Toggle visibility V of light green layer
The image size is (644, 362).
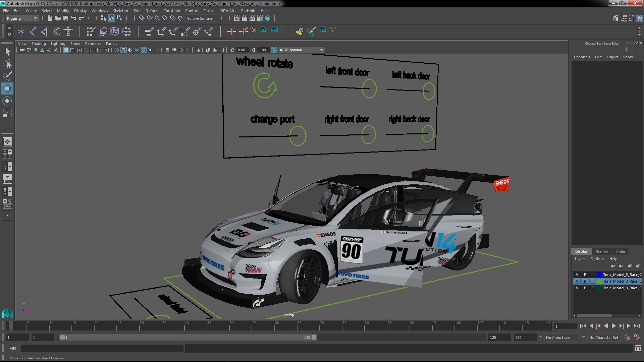(577, 281)
